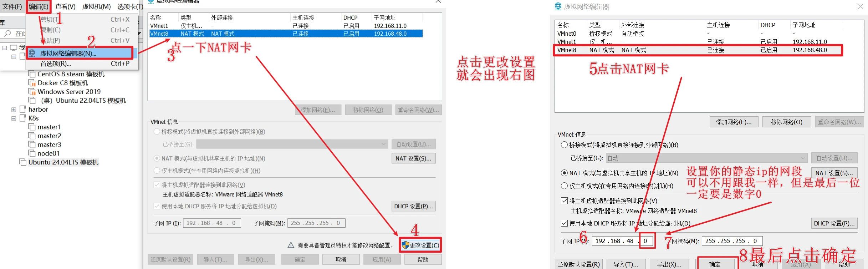Open the 查看(V) menu

click(x=65, y=6)
